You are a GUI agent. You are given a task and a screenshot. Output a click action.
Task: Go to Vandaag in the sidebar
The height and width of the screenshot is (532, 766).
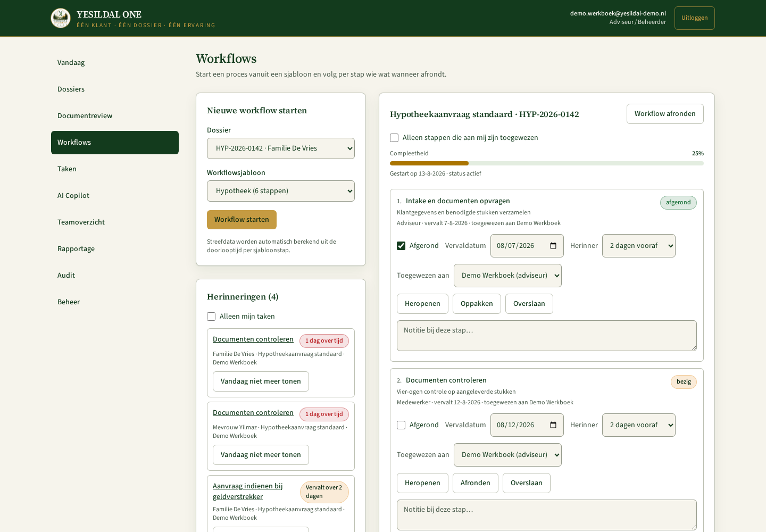(115, 63)
